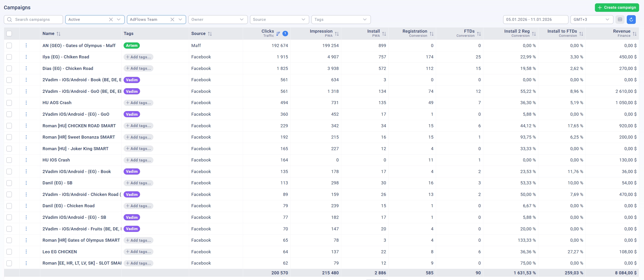644x280 pixels.
Task: Change the GMT+3 timezone dropdown
Action: click(x=592, y=20)
